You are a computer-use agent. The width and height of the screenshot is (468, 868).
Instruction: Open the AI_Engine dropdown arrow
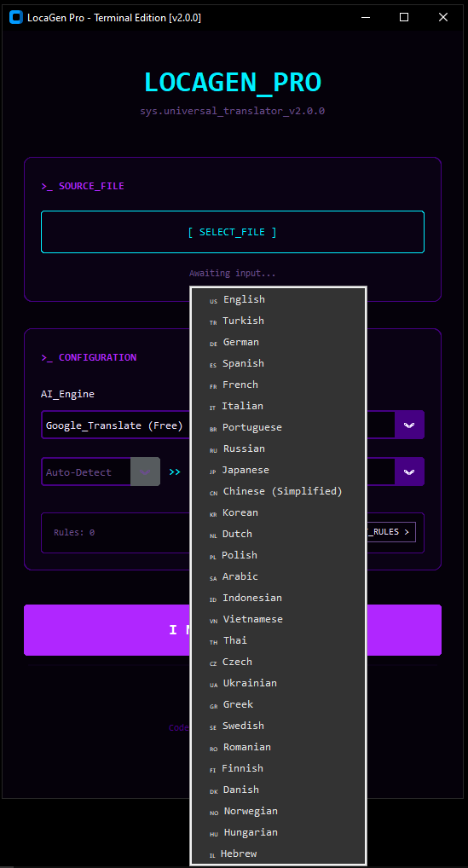[x=409, y=425]
